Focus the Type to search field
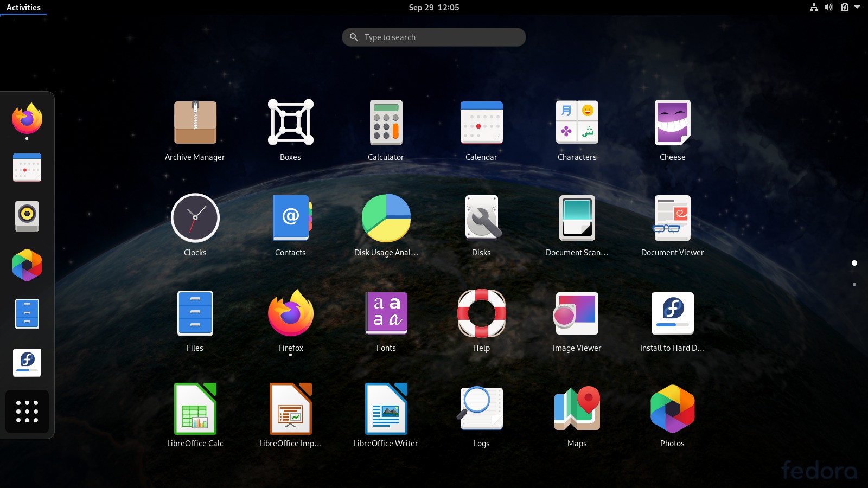The image size is (868, 488). coord(434,37)
